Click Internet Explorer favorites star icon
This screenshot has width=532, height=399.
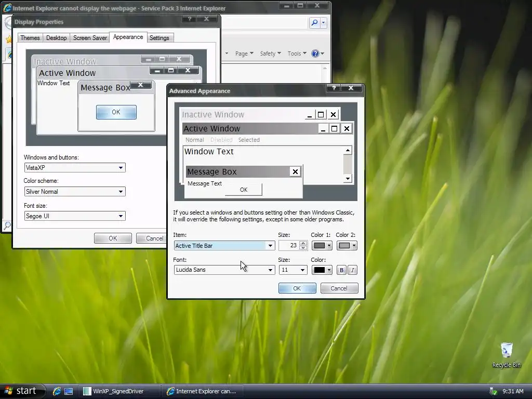coord(8,39)
